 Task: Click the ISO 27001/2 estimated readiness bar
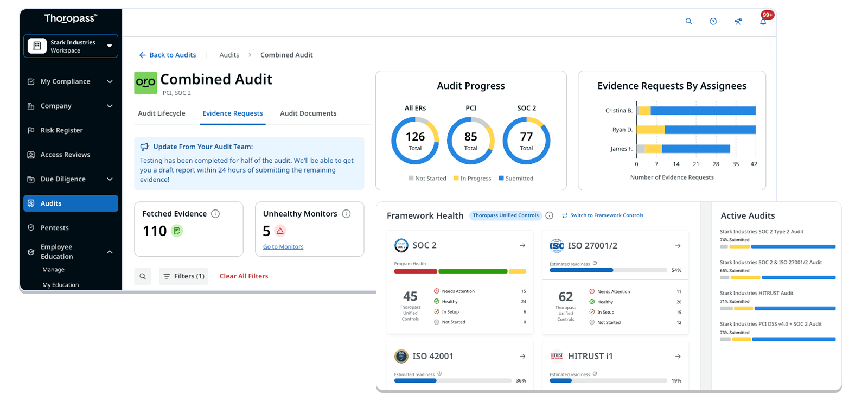608,270
